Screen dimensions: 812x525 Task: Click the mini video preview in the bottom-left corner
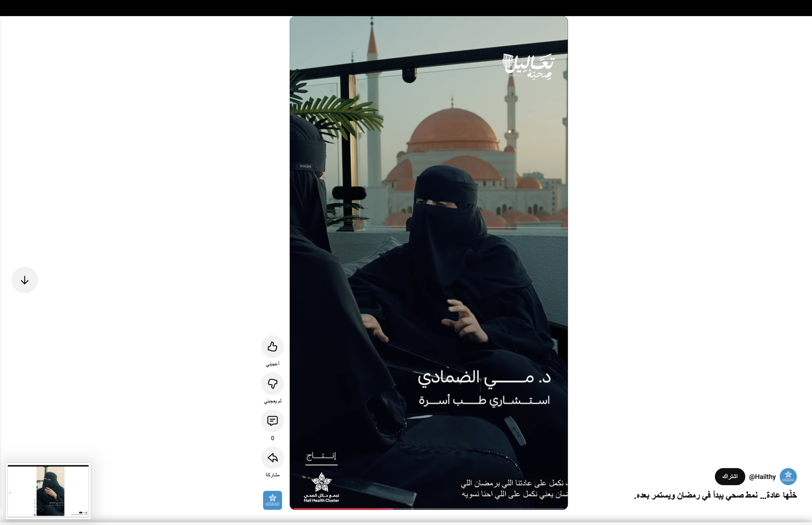click(48, 491)
